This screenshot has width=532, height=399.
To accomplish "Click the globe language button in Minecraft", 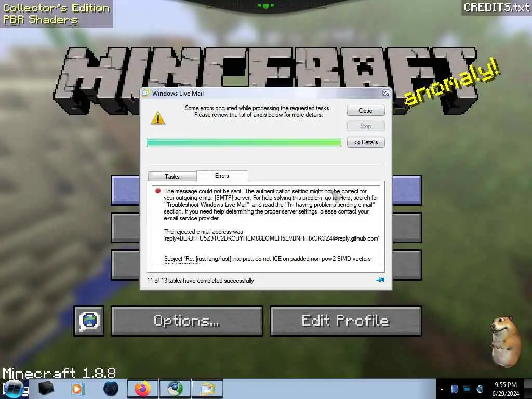I will click(89, 321).
